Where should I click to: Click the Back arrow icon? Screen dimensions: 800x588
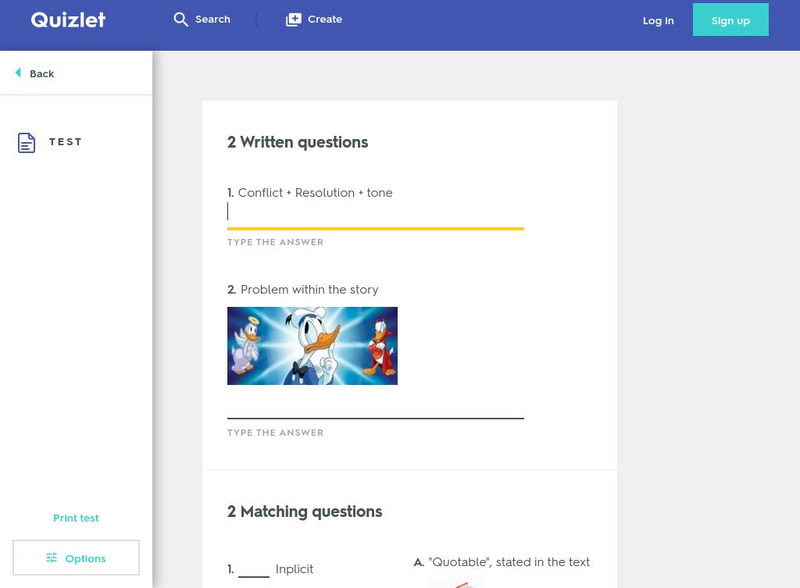pyautogui.click(x=18, y=73)
